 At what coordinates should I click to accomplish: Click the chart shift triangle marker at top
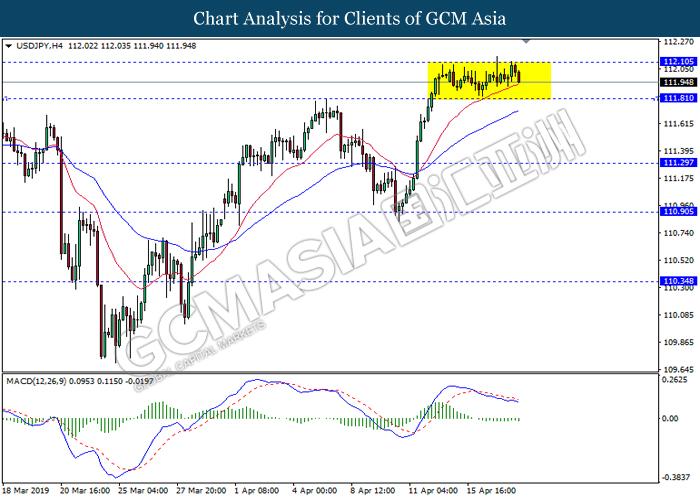pos(526,41)
